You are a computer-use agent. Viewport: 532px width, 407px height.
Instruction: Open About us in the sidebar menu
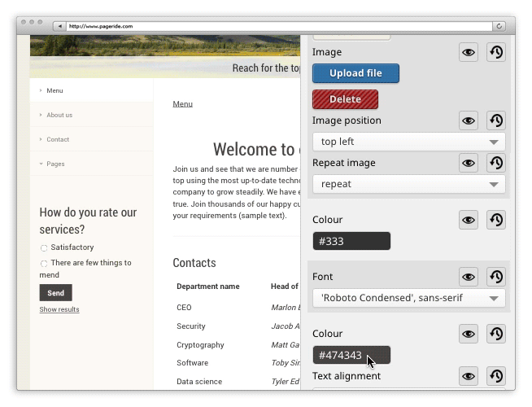59,115
